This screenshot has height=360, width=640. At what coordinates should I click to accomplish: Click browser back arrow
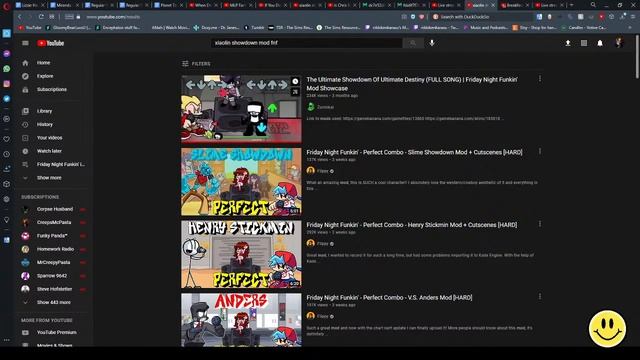point(20,17)
